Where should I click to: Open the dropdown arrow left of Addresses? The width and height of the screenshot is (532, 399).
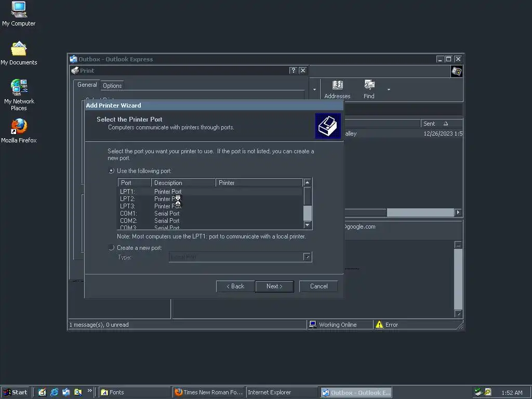314,89
